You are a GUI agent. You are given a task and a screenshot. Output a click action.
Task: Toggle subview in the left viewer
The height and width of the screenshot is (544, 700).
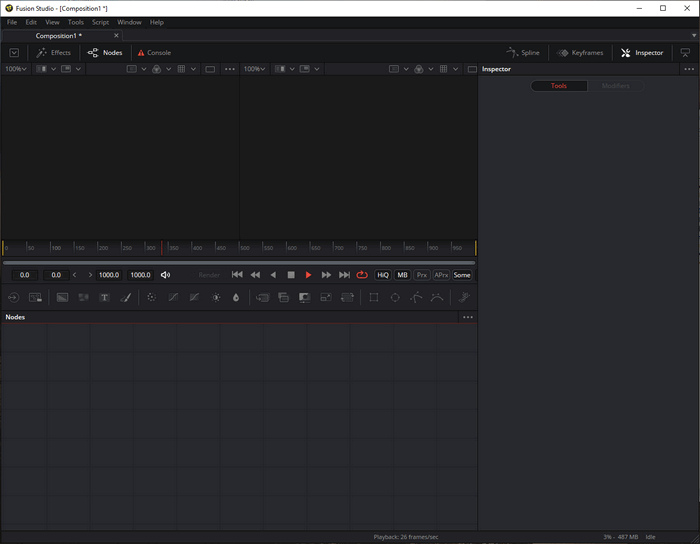tap(66, 69)
